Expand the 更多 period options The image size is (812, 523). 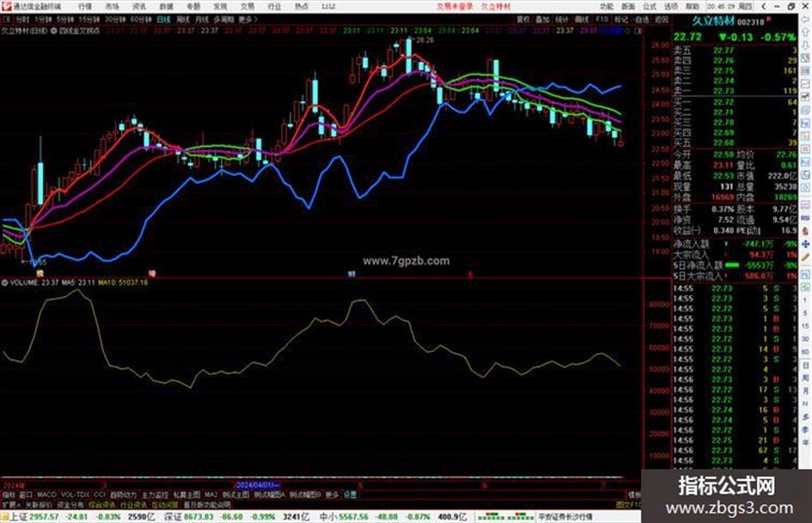click(247, 19)
